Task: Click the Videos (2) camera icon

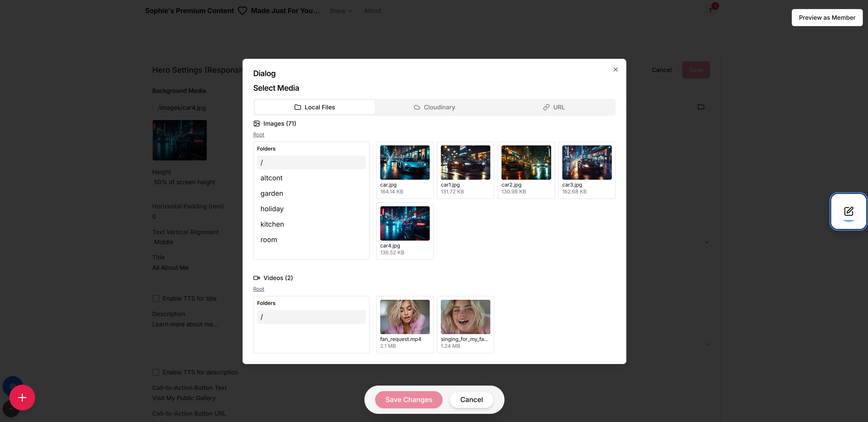Action: click(256, 278)
